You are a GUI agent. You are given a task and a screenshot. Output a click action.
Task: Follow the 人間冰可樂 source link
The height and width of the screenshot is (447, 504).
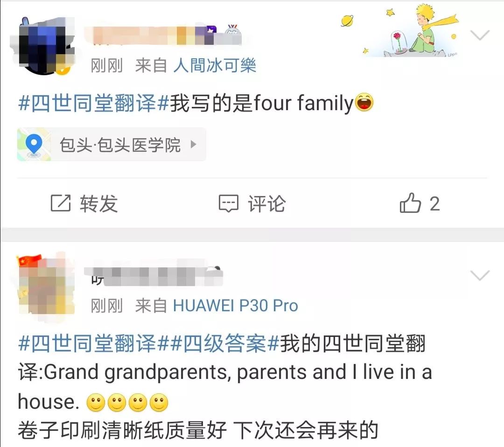pyautogui.click(x=214, y=65)
